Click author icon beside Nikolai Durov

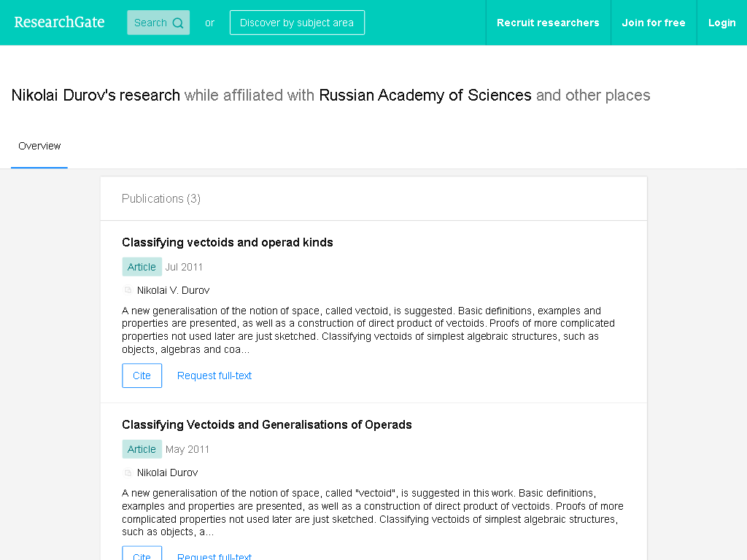point(128,472)
